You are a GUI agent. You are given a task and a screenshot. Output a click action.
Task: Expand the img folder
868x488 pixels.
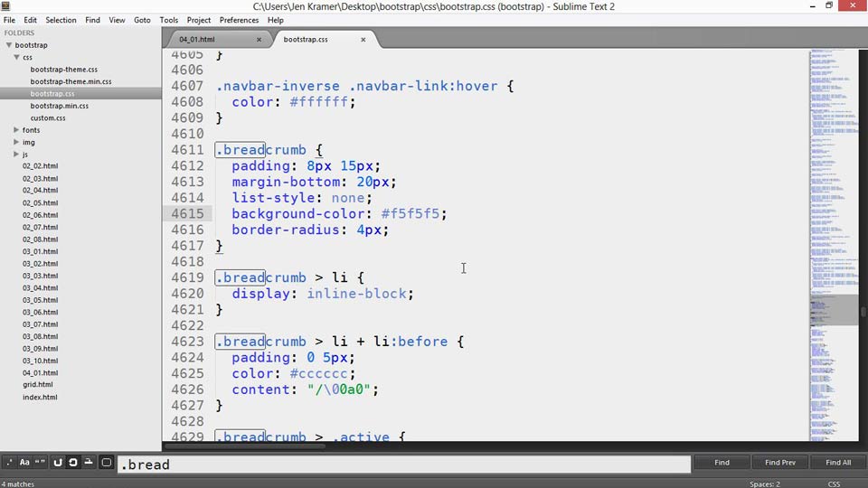(16, 142)
